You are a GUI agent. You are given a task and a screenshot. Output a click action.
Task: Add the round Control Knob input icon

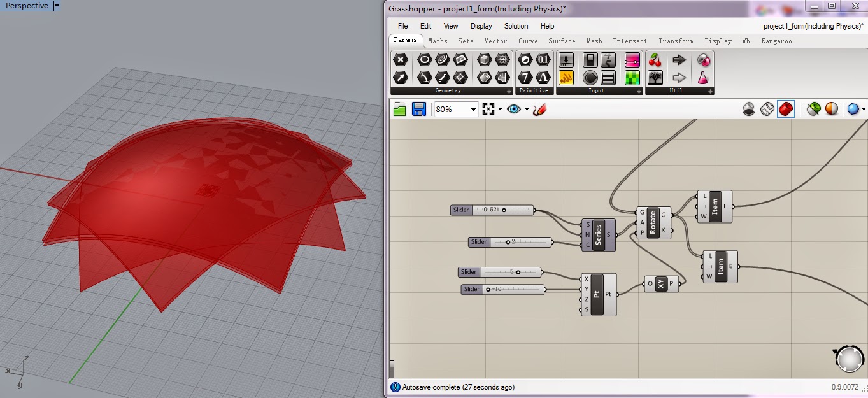click(x=590, y=78)
